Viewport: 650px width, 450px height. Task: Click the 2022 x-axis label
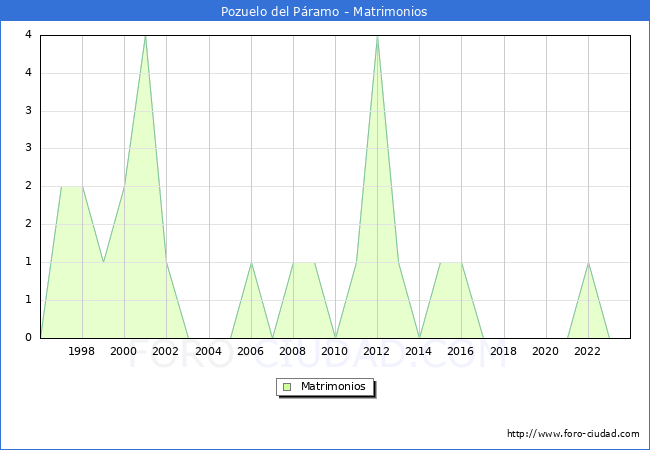pyautogui.click(x=587, y=351)
